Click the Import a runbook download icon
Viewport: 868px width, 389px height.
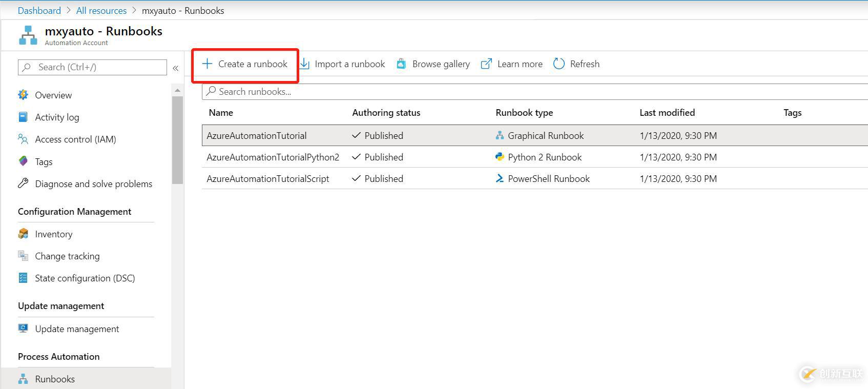(x=304, y=64)
